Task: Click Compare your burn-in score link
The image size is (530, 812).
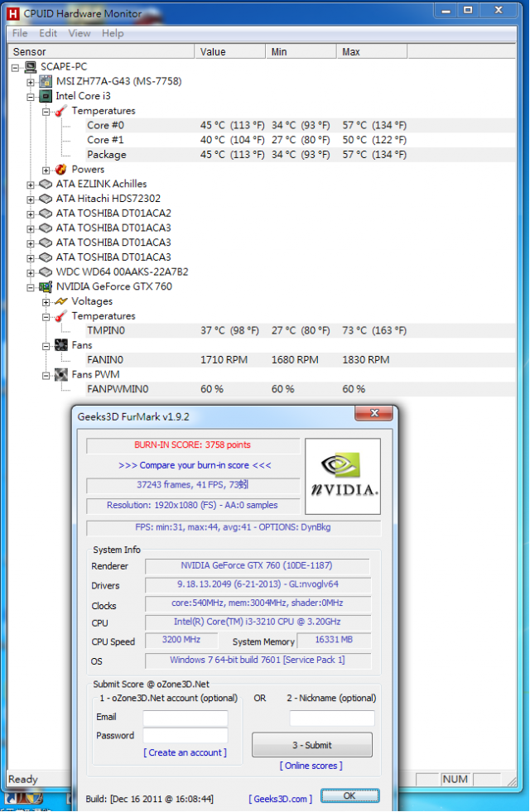Action: 195,465
